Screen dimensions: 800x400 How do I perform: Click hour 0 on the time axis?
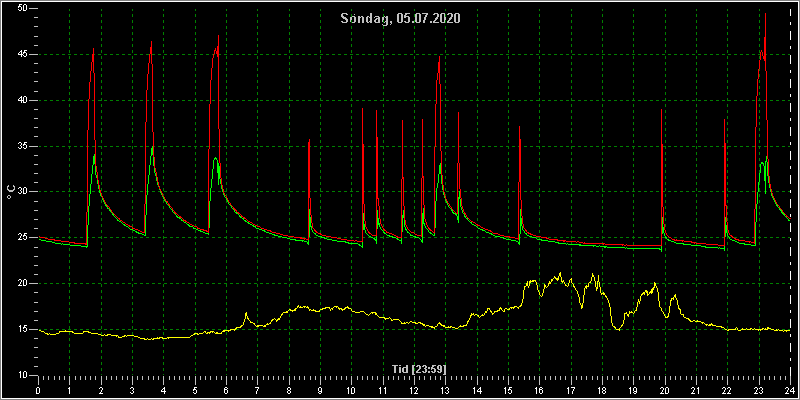pos(38,390)
